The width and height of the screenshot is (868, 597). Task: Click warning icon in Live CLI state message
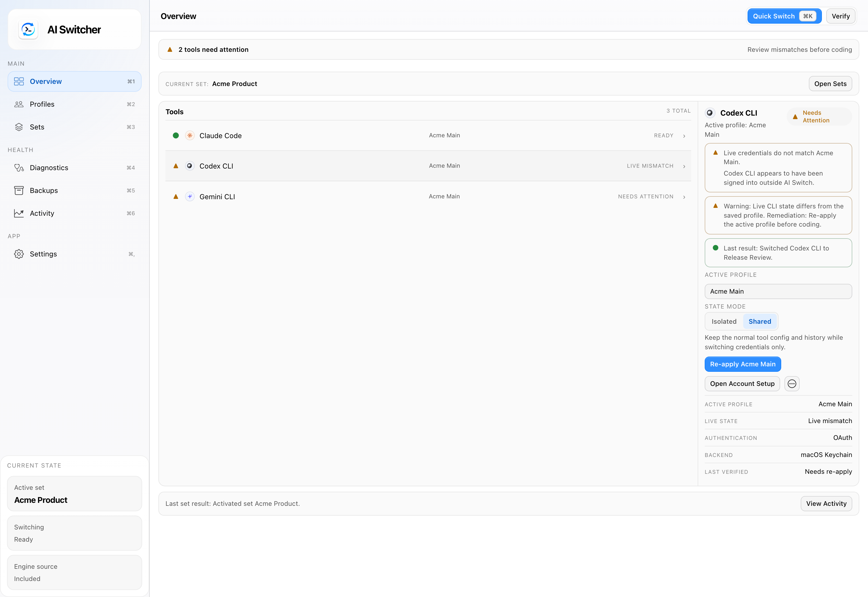[716, 206]
